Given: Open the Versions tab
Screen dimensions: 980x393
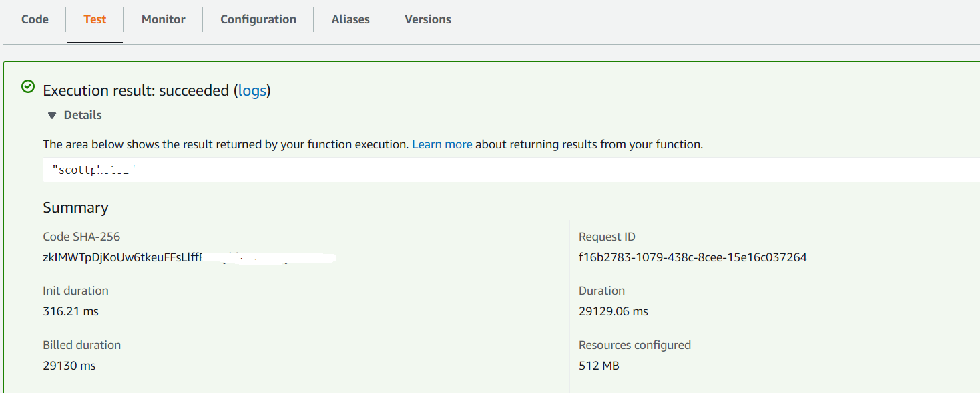Looking at the screenshot, I should 428,19.
